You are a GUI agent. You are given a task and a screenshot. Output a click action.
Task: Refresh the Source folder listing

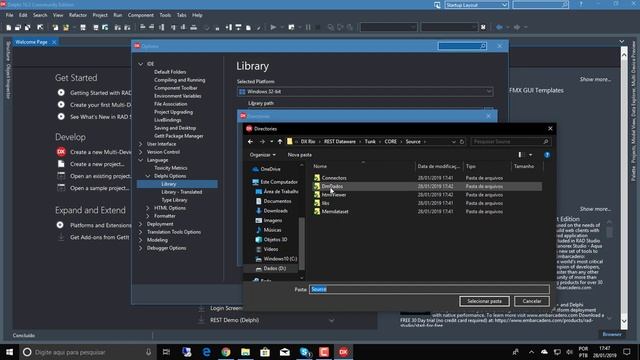(462, 142)
